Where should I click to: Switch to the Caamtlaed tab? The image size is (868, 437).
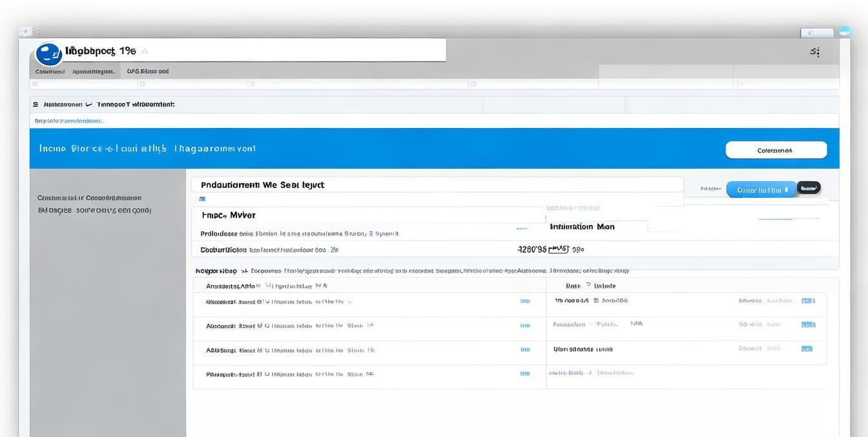(x=50, y=72)
